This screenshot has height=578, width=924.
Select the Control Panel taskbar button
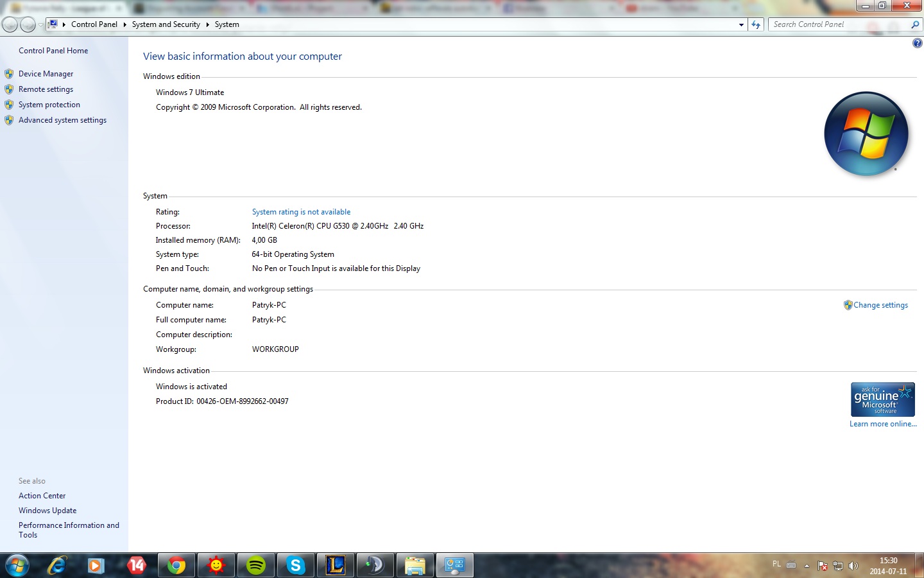pos(455,565)
